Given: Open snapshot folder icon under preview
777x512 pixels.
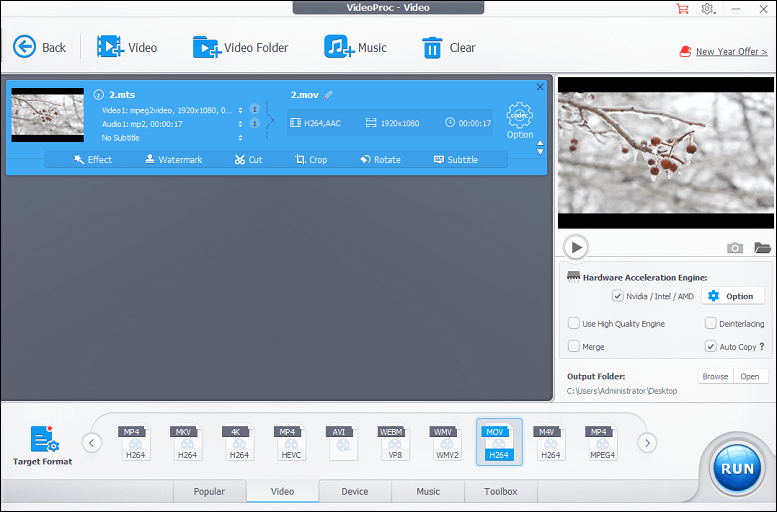Looking at the screenshot, I should (762, 247).
